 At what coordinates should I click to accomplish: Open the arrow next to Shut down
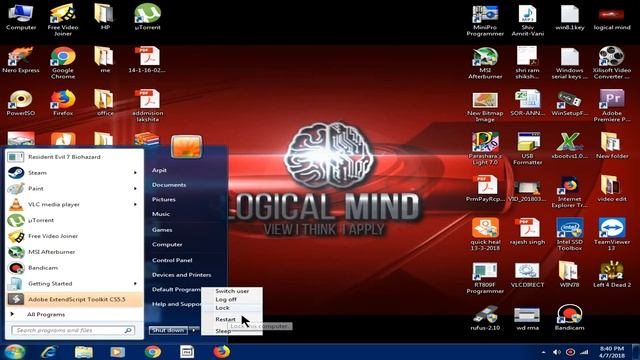tap(194, 330)
